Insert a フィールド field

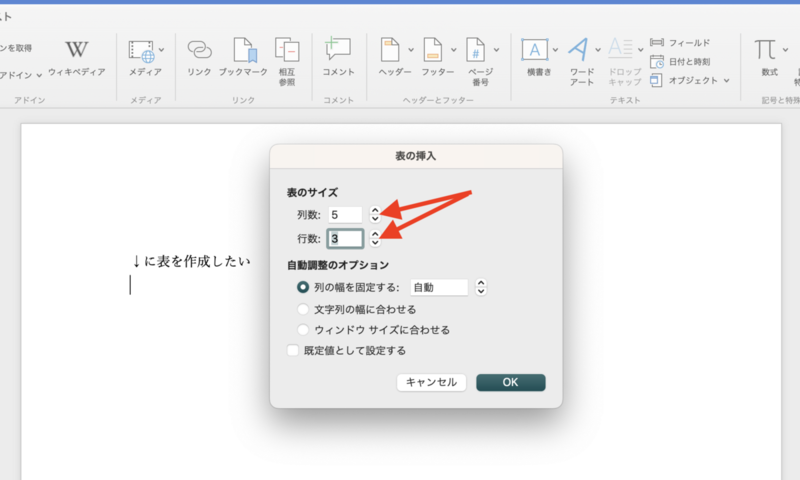[x=680, y=43]
